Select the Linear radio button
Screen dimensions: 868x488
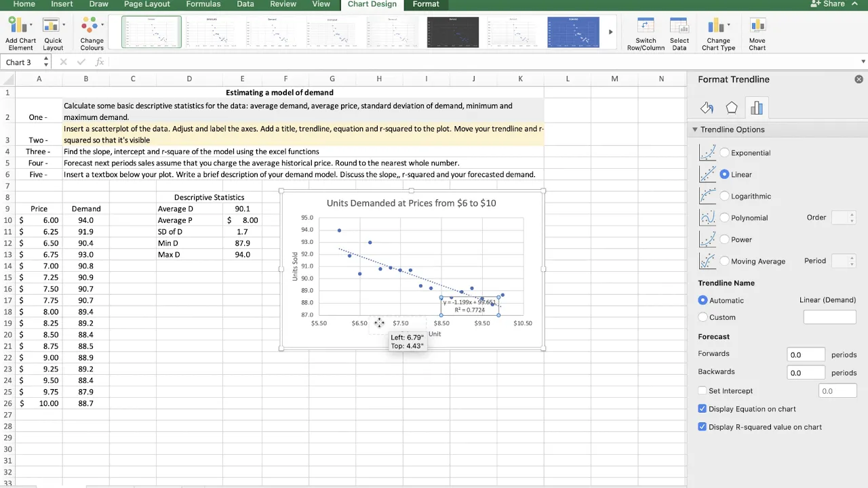click(725, 174)
